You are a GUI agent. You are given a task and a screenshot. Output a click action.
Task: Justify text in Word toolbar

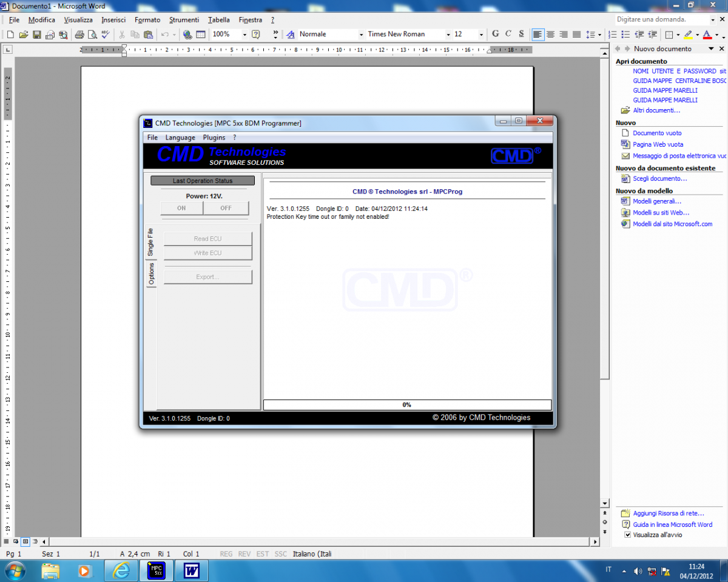click(x=577, y=35)
